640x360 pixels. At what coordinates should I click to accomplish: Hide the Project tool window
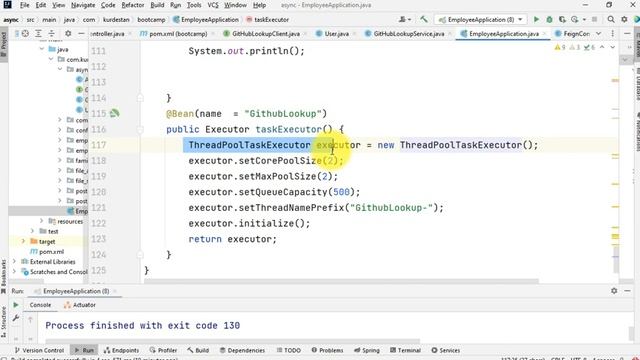click(81, 33)
